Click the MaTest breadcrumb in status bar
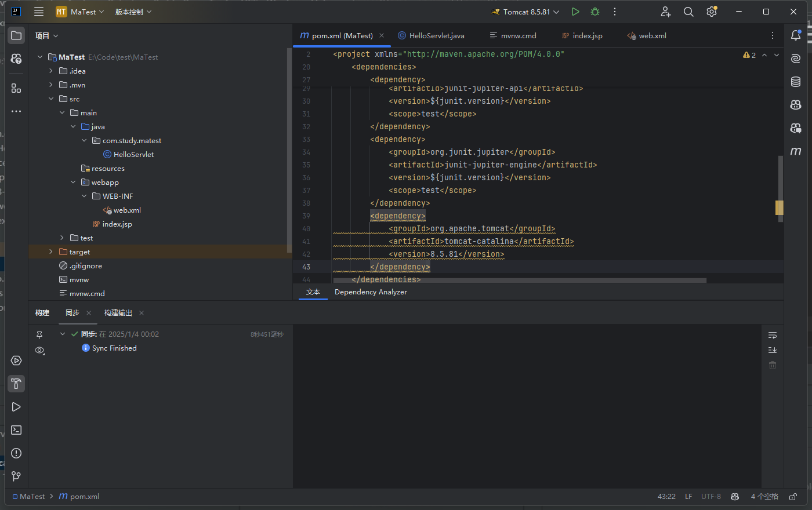Screen dimensions: 812x510 click(28, 497)
